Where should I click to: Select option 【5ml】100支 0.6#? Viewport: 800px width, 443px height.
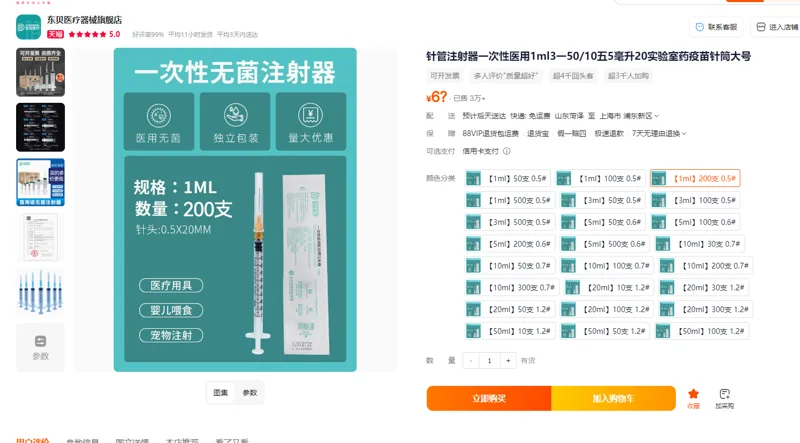pyautogui.click(x=695, y=222)
